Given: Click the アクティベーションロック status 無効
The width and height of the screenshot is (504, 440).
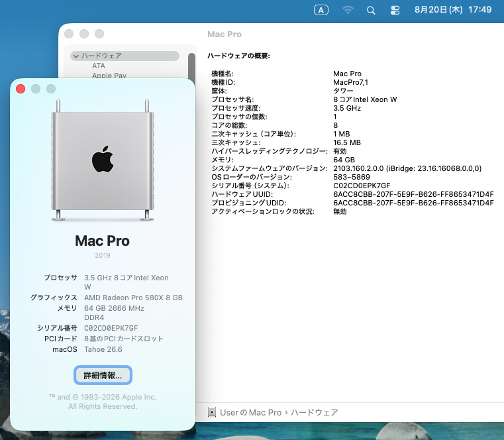Looking at the screenshot, I should pos(340,211).
